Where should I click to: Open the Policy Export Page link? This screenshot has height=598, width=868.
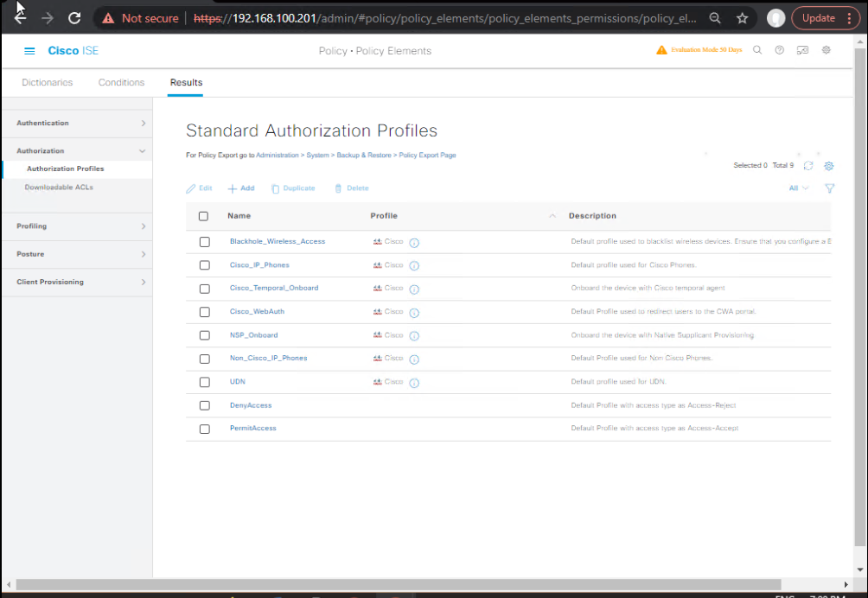coord(427,156)
